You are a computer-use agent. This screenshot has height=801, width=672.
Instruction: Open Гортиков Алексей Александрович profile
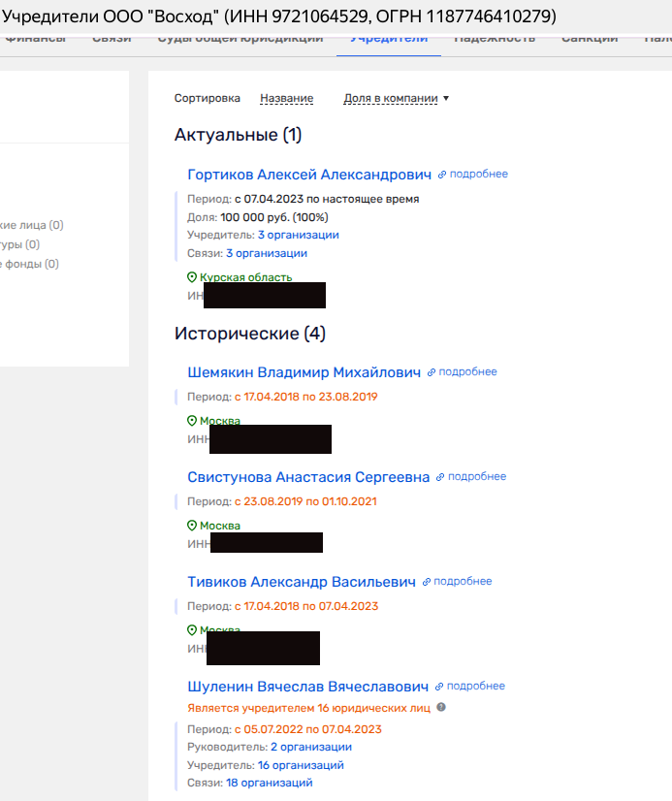tap(308, 175)
